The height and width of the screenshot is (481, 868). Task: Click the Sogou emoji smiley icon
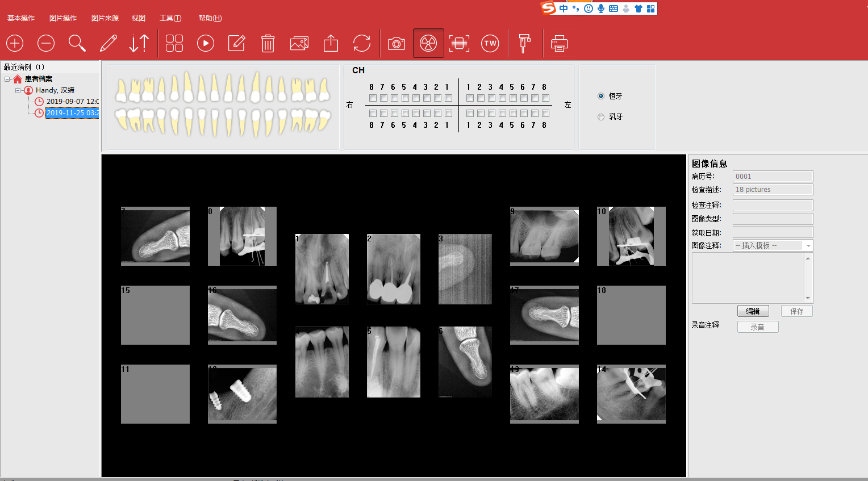coord(589,9)
